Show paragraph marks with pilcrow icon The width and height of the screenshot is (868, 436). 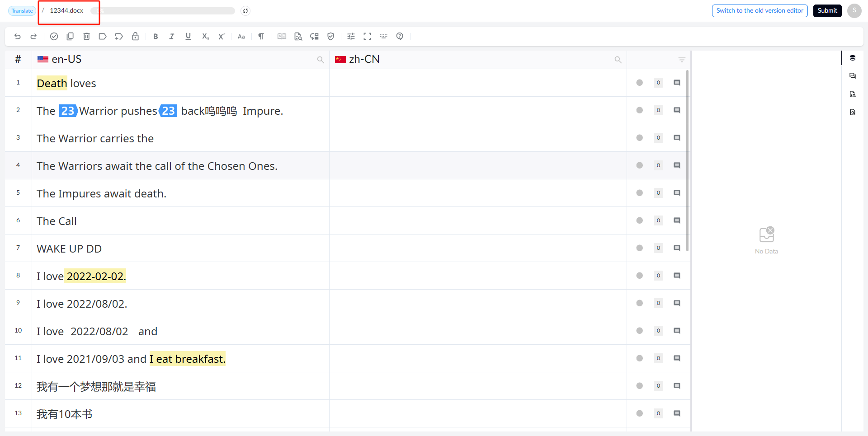point(261,37)
